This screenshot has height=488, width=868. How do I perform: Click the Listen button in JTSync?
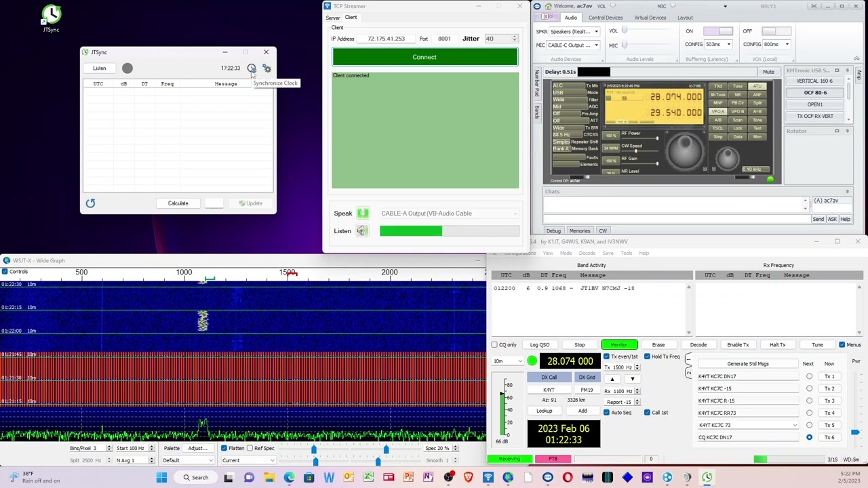(100, 68)
